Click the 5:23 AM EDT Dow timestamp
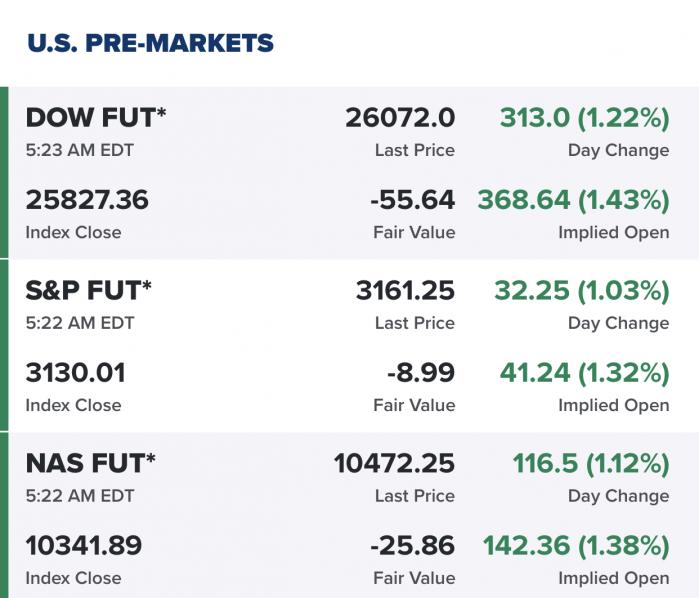This screenshot has height=598, width=699. pyautogui.click(x=79, y=151)
